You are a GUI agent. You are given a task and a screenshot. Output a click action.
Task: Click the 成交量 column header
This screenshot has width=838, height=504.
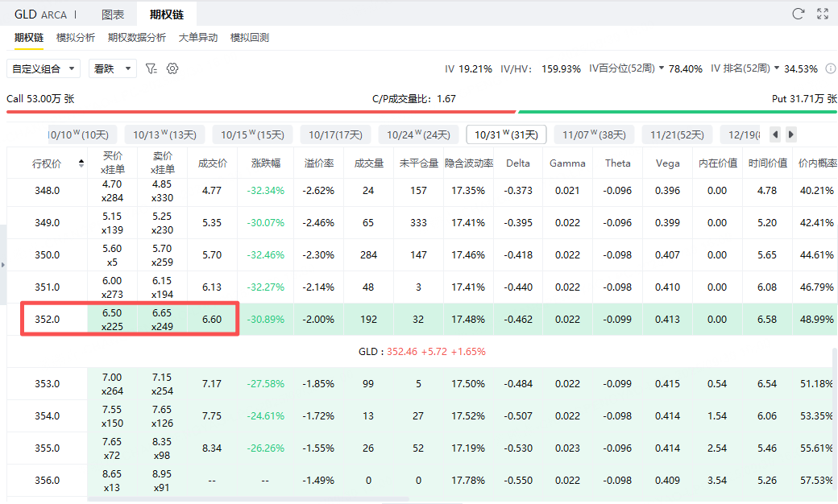coord(369,163)
